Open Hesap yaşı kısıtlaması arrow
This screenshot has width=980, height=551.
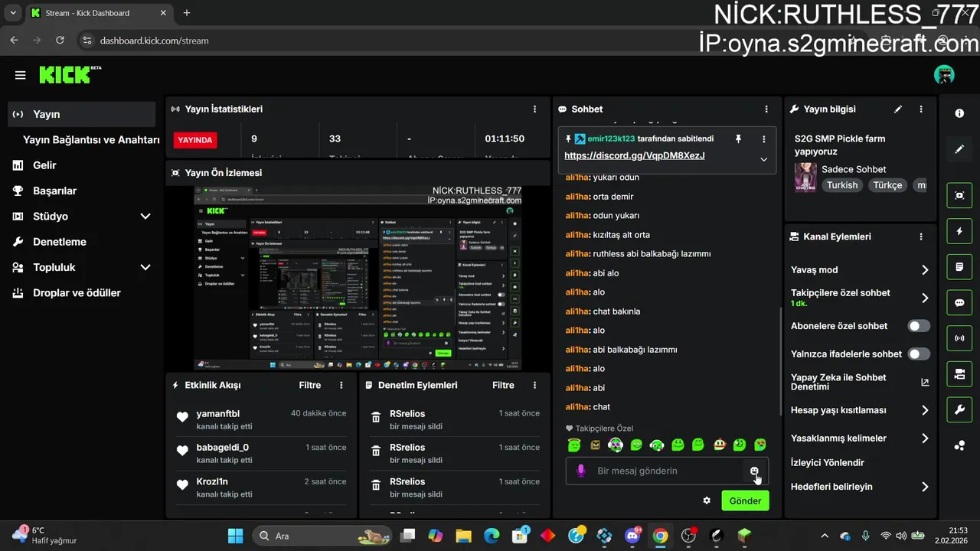[925, 411]
